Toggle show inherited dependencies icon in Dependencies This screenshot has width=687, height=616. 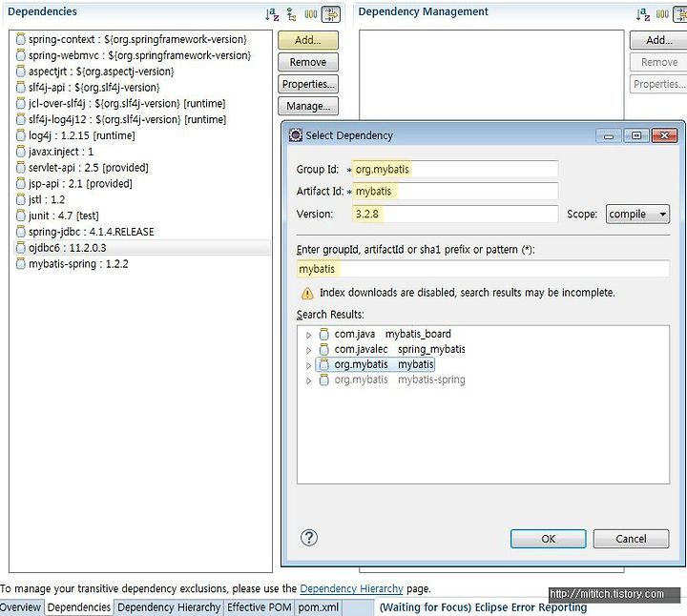pyautogui.click(x=291, y=14)
